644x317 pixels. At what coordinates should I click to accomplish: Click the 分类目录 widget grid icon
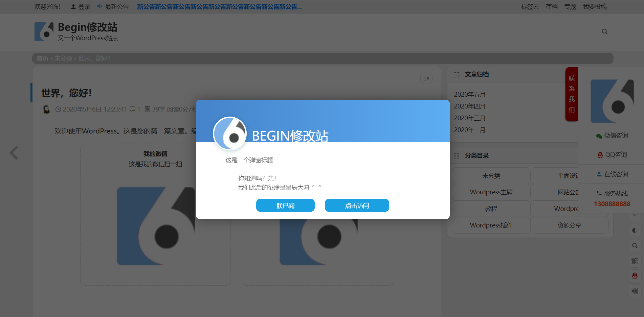pyautogui.click(x=456, y=156)
